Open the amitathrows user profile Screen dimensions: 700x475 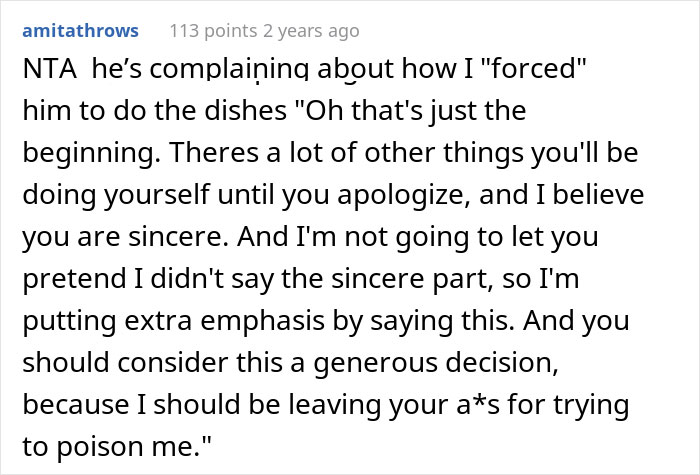[x=80, y=31]
